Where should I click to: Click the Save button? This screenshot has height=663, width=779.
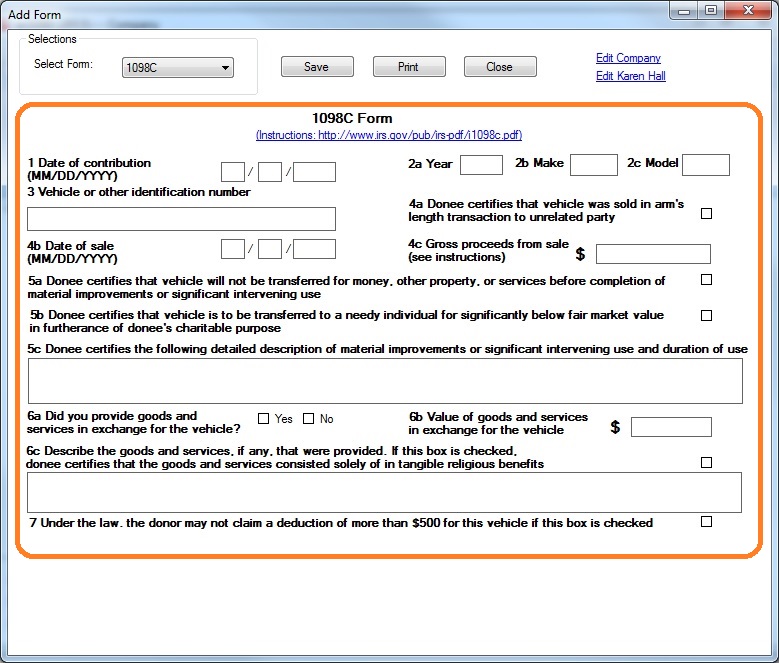(x=316, y=67)
